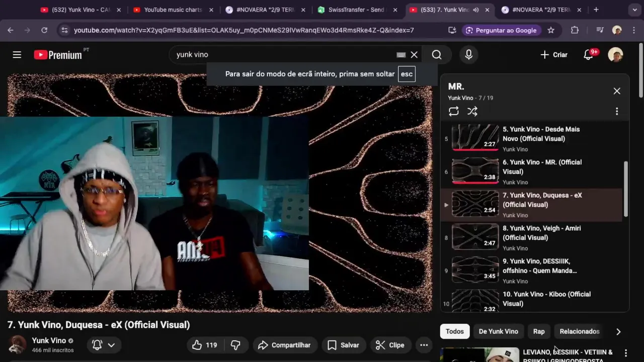The width and height of the screenshot is (644, 362).
Task: Dislike the video
Action: point(235,345)
